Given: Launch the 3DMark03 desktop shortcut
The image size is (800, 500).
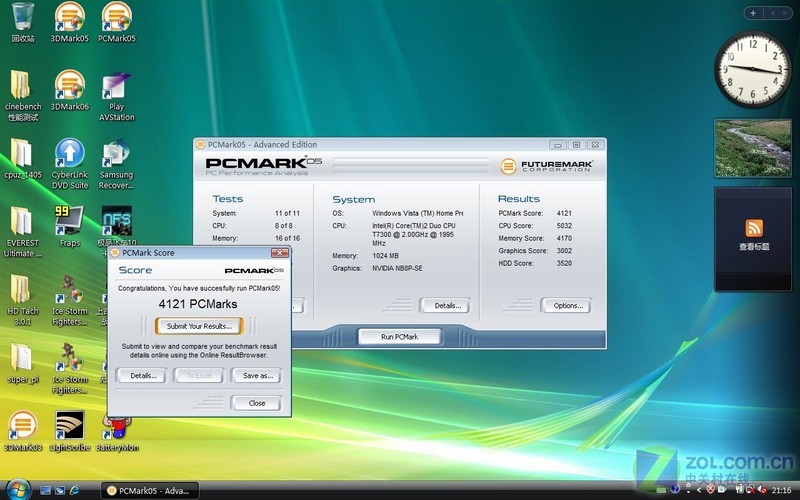Looking at the screenshot, I should coord(22,431).
